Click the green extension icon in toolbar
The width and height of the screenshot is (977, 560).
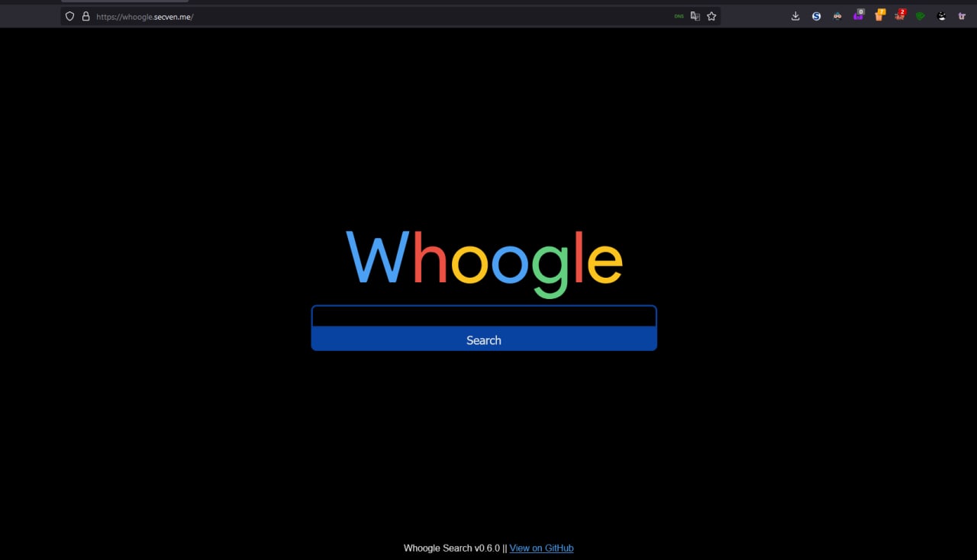point(921,16)
